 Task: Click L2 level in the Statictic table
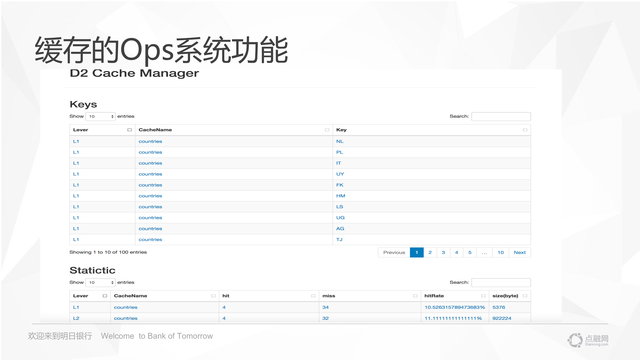coord(76,318)
